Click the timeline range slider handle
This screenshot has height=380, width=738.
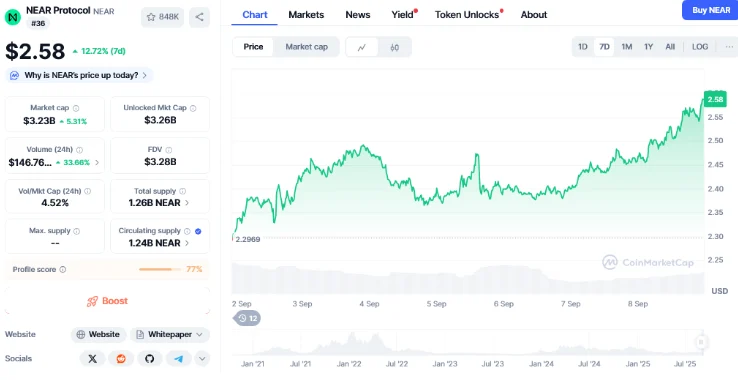pos(701,342)
